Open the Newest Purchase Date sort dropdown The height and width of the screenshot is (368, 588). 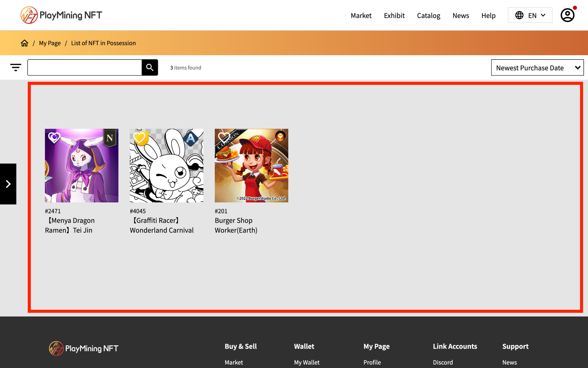click(x=537, y=68)
